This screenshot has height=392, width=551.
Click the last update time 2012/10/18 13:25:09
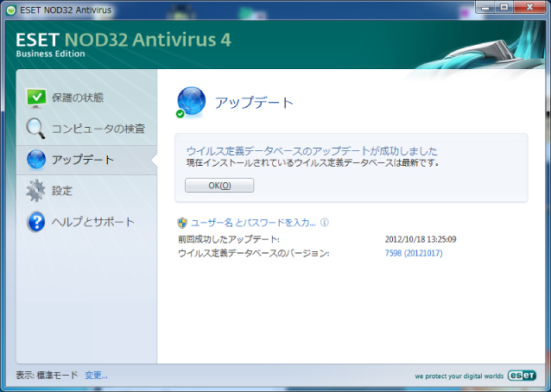(421, 239)
